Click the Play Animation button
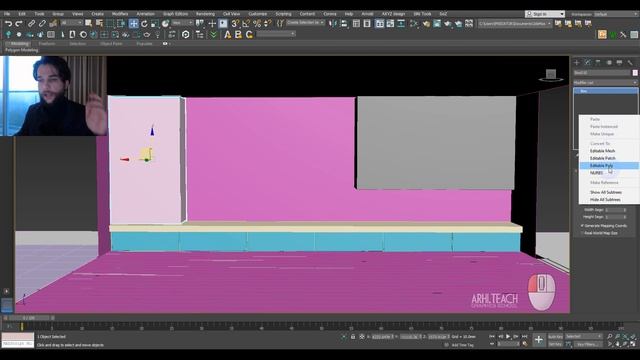The width and height of the screenshot is (640, 360). pos(508,336)
